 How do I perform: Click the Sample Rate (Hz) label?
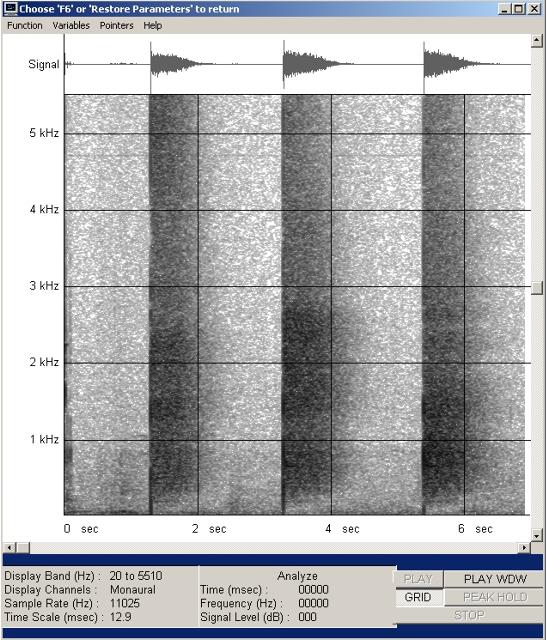[x=51, y=603]
